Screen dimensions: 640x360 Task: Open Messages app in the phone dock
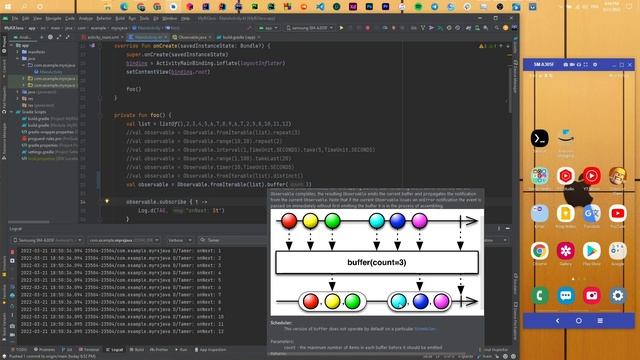coord(566,295)
